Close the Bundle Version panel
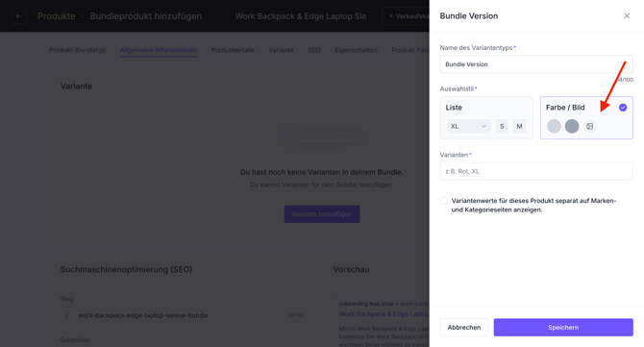The height and width of the screenshot is (347, 644). click(627, 16)
